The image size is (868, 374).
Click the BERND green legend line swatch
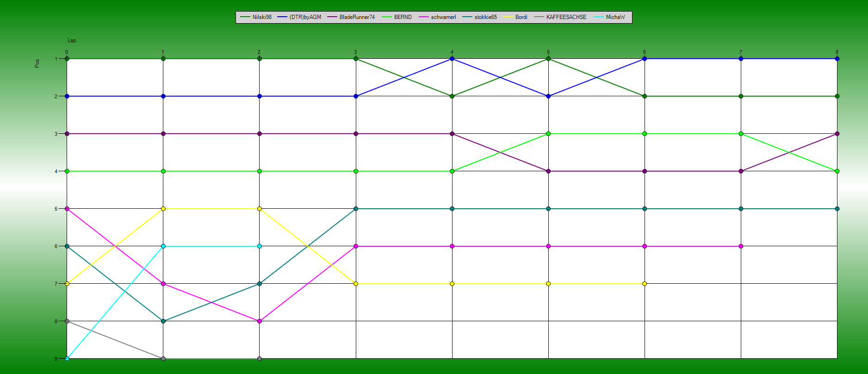(x=386, y=17)
